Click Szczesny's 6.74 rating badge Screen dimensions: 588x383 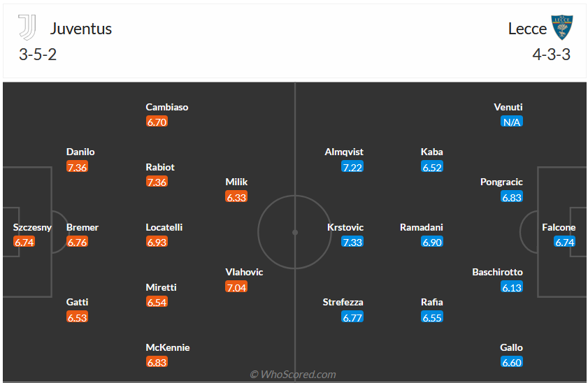coord(24,242)
